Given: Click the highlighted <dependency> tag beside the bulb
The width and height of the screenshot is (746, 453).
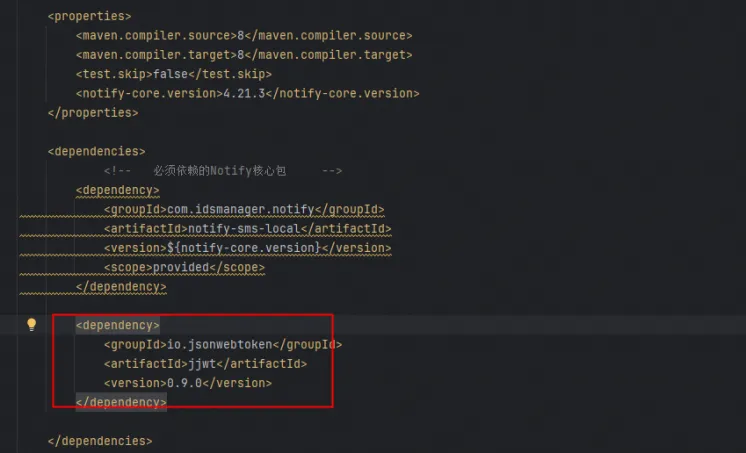Looking at the screenshot, I should (117, 325).
